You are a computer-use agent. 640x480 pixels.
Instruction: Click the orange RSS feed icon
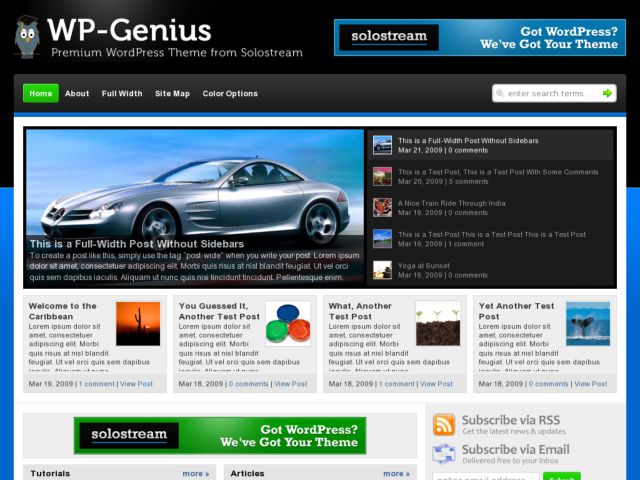[x=444, y=425]
